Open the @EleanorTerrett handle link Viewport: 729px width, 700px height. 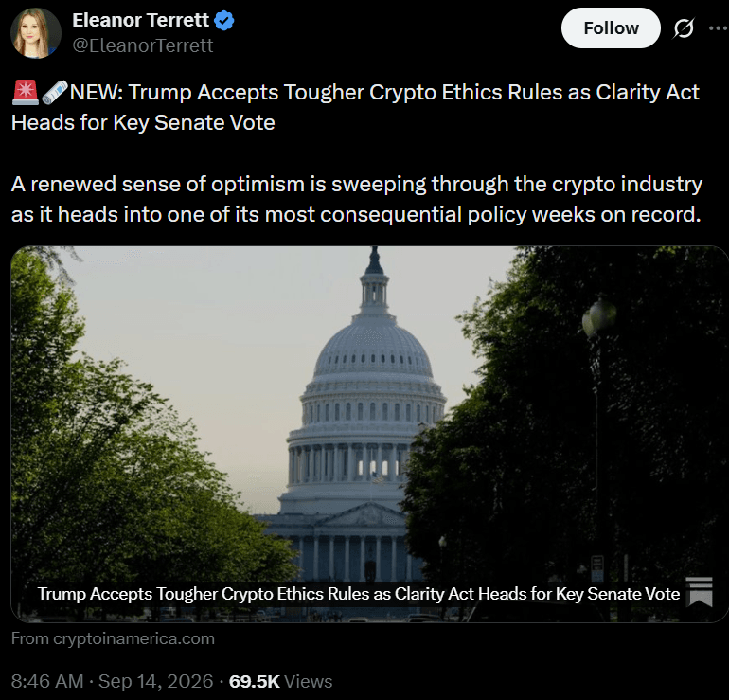click(x=143, y=45)
